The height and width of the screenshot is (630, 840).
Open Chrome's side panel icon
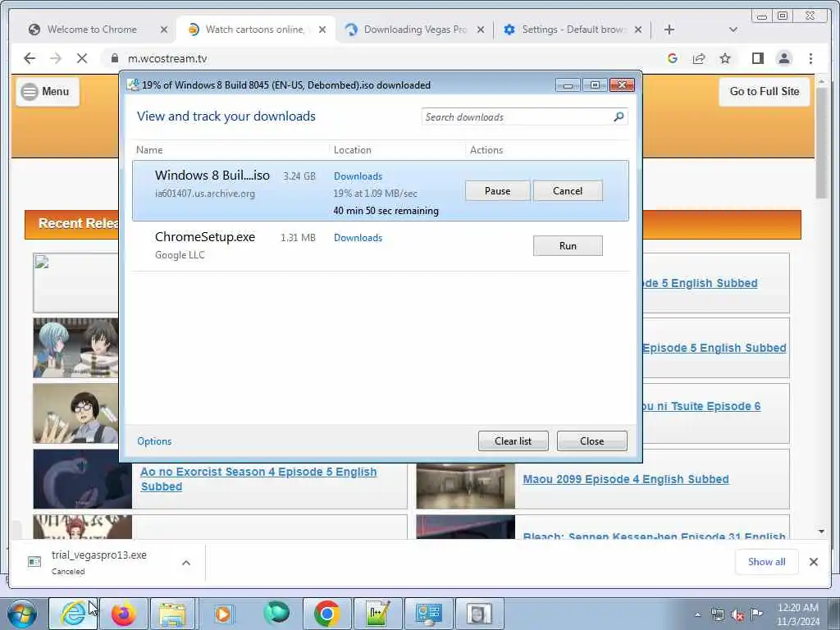(x=757, y=58)
